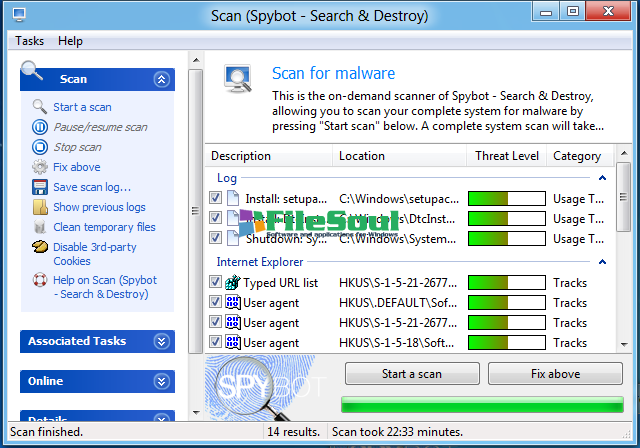Sort results by Threat Level column
Screen dimensions: 640x448
click(x=507, y=156)
